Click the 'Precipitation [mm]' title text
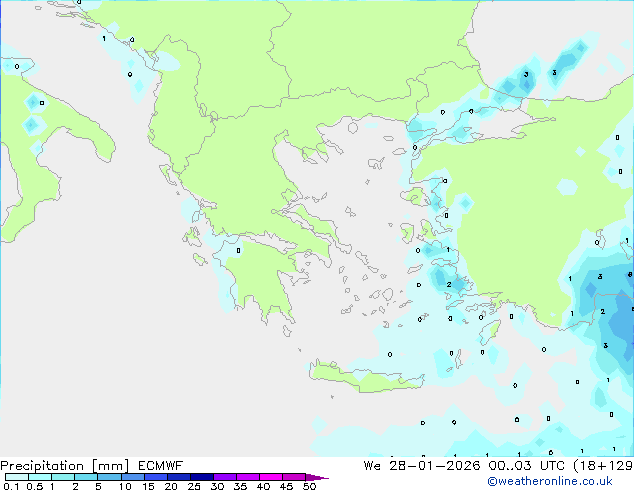This screenshot has height=490, width=634. pyautogui.click(x=65, y=466)
